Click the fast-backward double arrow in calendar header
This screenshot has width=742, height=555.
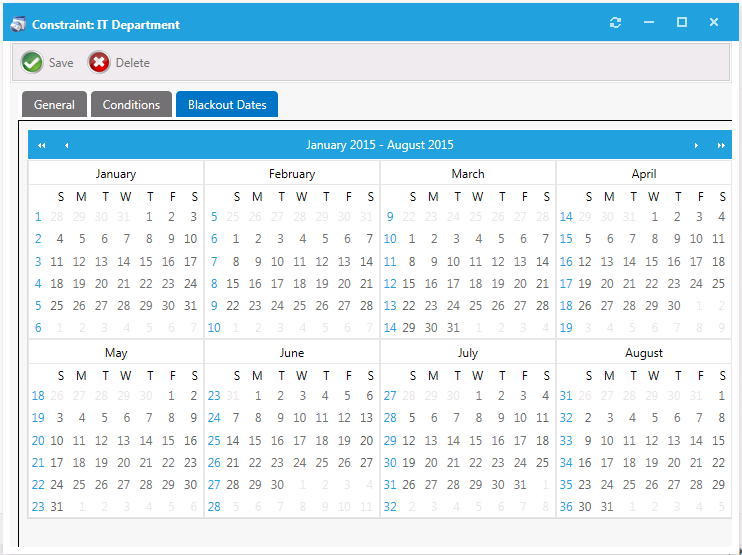42,145
